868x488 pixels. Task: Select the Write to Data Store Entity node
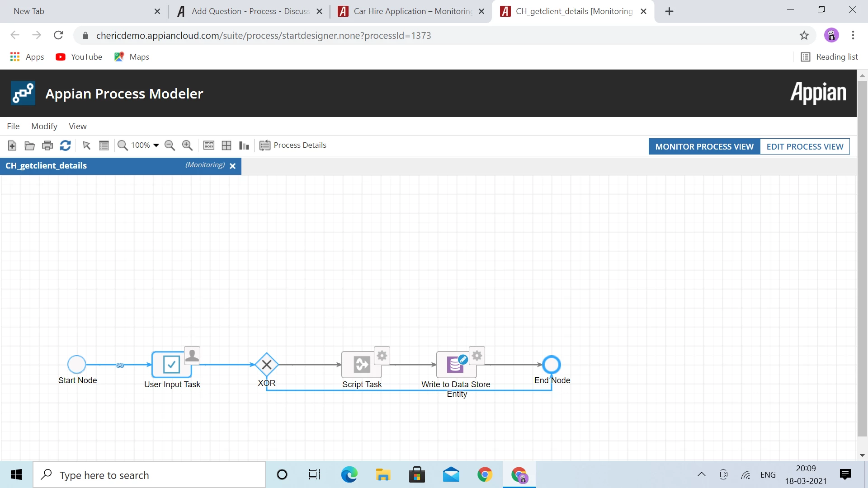click(456, 364)
